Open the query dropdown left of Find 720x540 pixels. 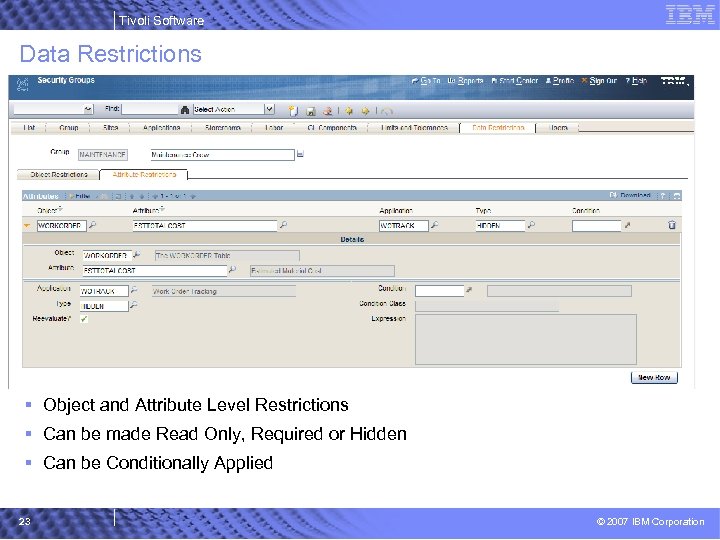88,109
